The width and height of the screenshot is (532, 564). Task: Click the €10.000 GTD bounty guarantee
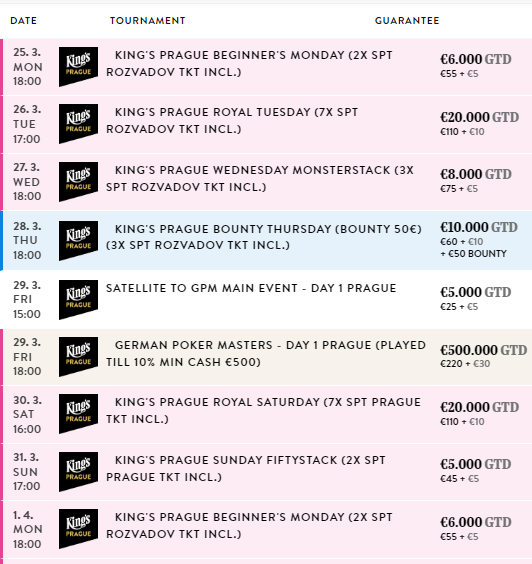(479, 227)
